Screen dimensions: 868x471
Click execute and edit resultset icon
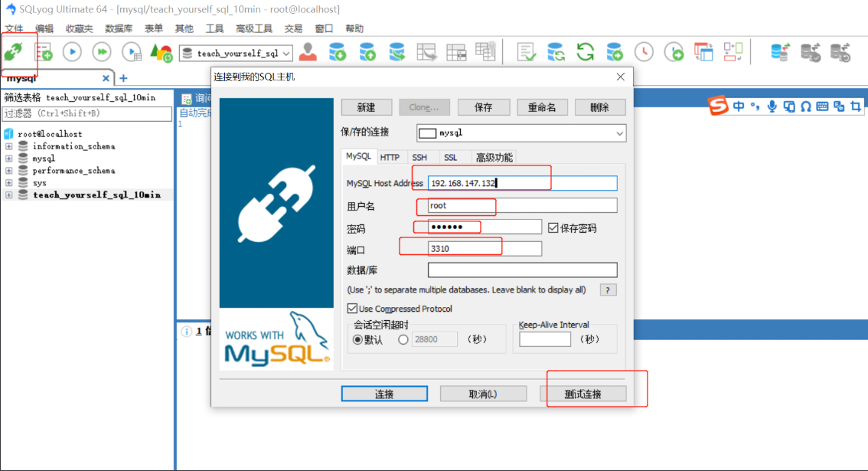[x=132, y=52]
